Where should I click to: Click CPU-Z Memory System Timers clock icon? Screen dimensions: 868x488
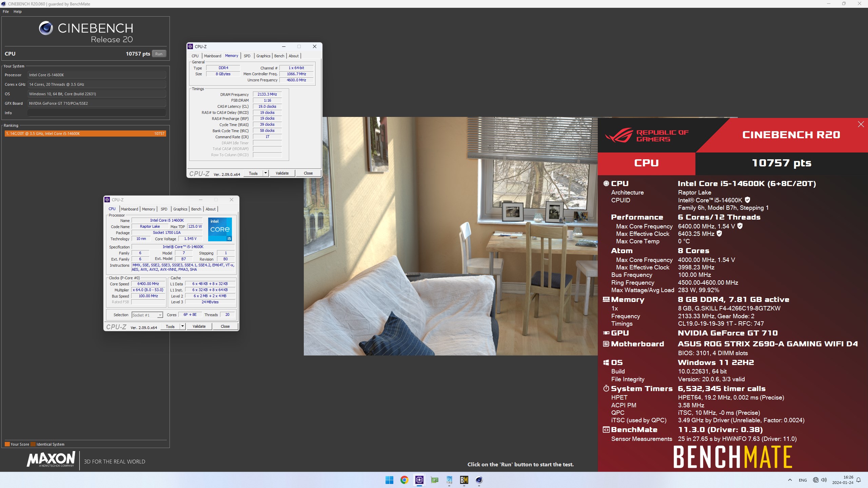(606, 388)
